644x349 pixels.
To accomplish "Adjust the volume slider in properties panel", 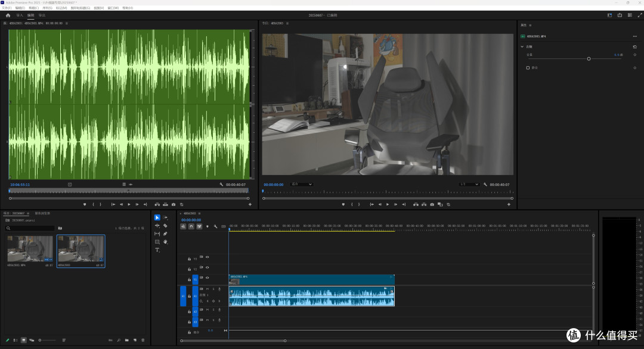I will [589, 58].
